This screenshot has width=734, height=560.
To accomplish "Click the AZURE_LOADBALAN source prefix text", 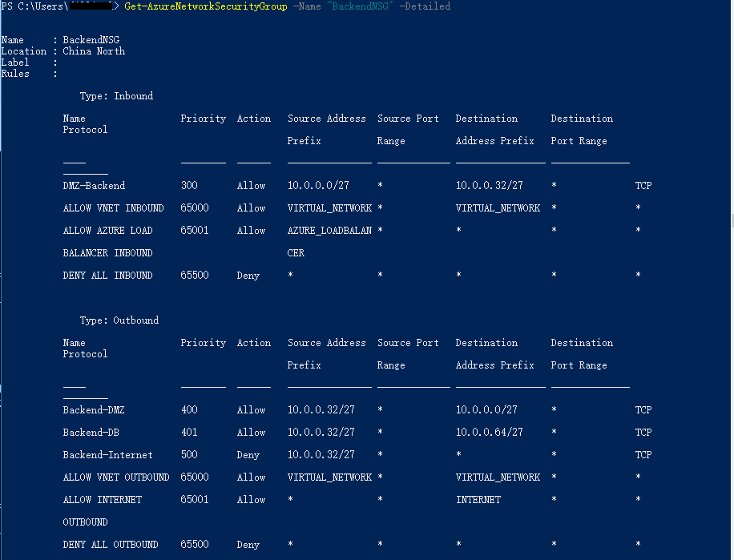I will 329,231.
